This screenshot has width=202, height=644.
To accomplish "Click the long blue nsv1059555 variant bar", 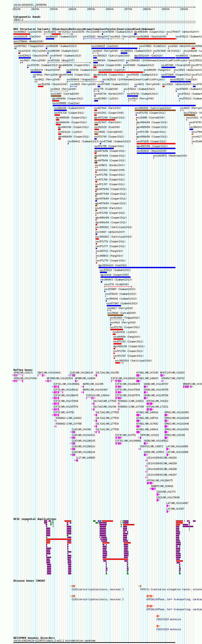I will coord(124,106).
